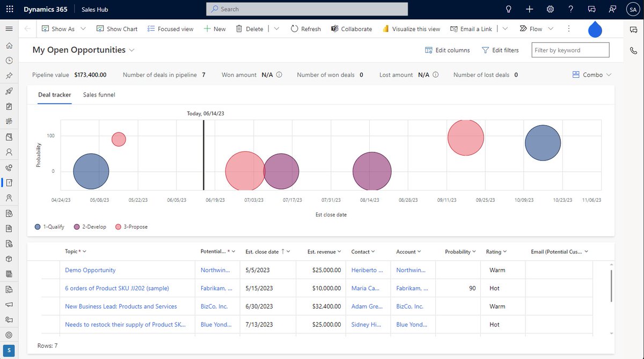Open the Topic column header menu
This screenshot has width=644, height=359.
(76, 252)
